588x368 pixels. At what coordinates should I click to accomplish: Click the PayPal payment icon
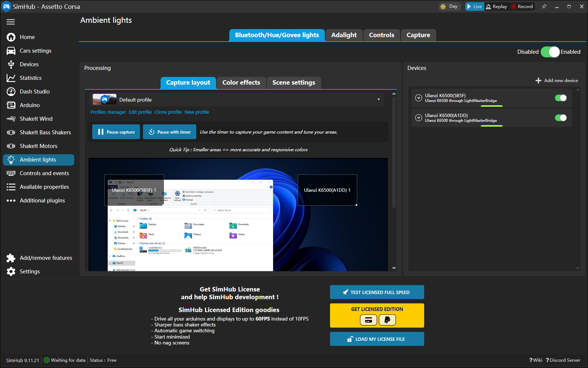[387, 320]
